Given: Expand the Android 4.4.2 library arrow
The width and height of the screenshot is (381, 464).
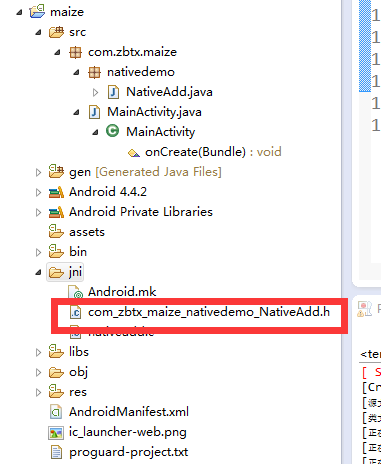Looking at the screenshot, I should coord(39,192).
